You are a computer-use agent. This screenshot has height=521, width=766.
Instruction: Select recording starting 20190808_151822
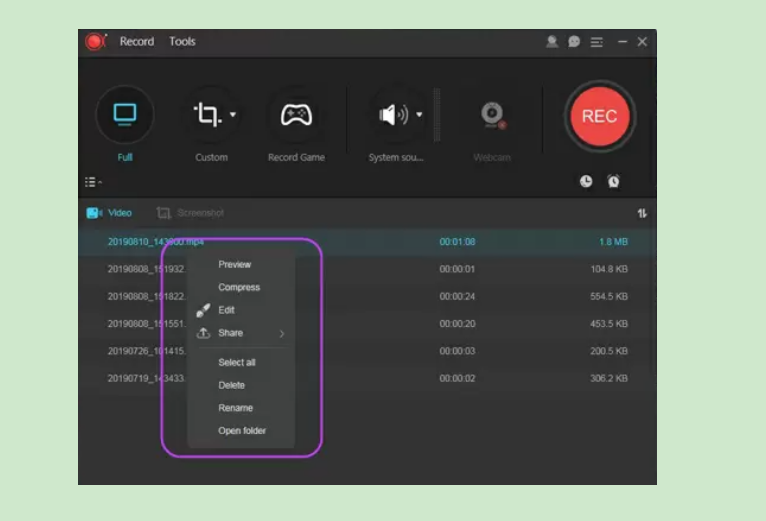pos(146,297)
